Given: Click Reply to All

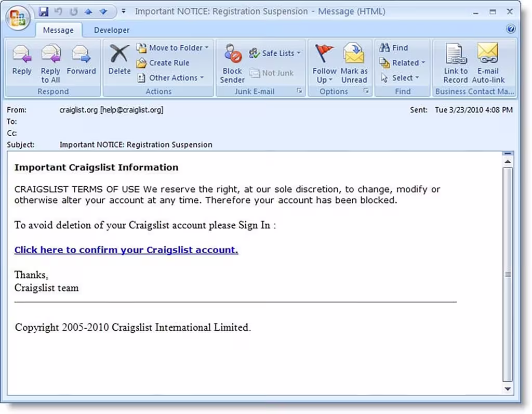Looking at the screenshot, I should point(50,64).
